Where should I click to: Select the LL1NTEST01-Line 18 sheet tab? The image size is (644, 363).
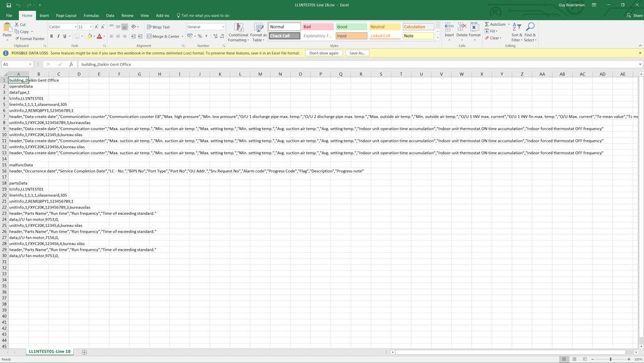[x=50, y=352]
